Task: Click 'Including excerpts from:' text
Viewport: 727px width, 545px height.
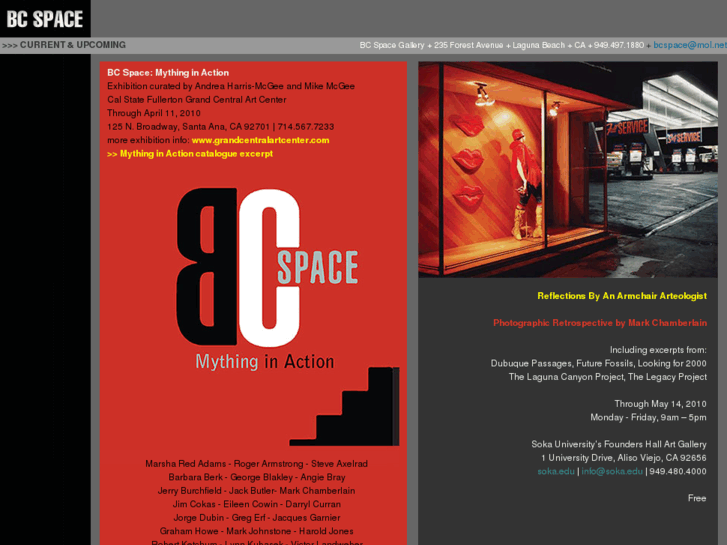Action: click(x=658, y=350)
